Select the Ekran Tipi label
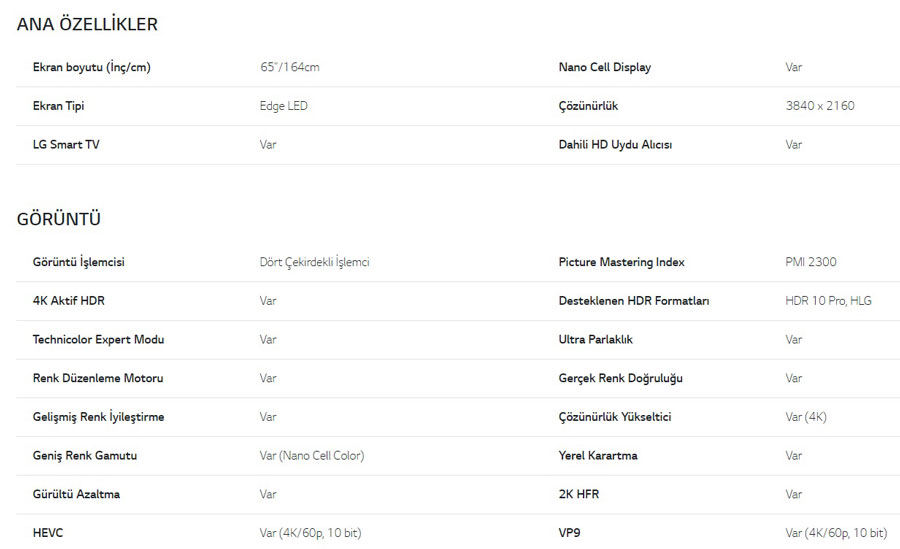The image size is (900, 549). point(59,106)
